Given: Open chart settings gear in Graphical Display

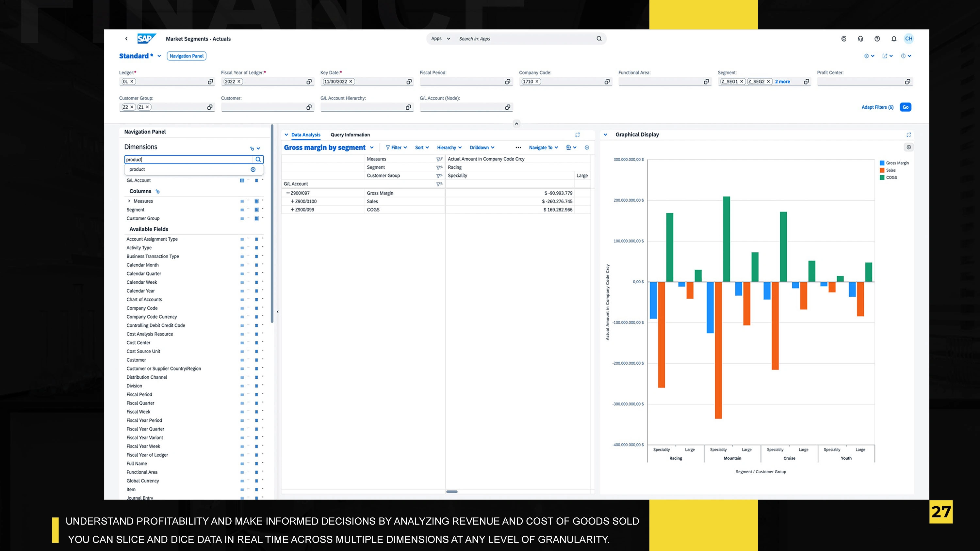Looking at the screenshot, I should [x=908, y=147].
